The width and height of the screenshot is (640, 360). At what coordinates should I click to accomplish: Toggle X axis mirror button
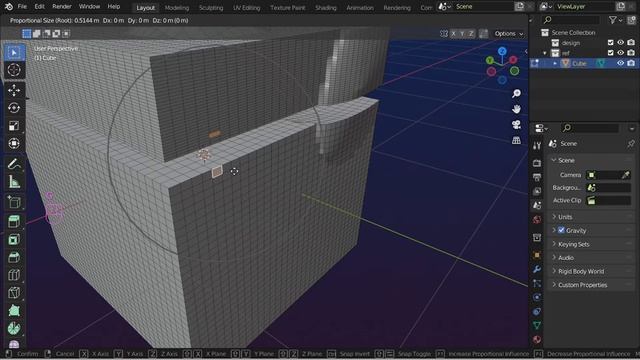(453, 33)
